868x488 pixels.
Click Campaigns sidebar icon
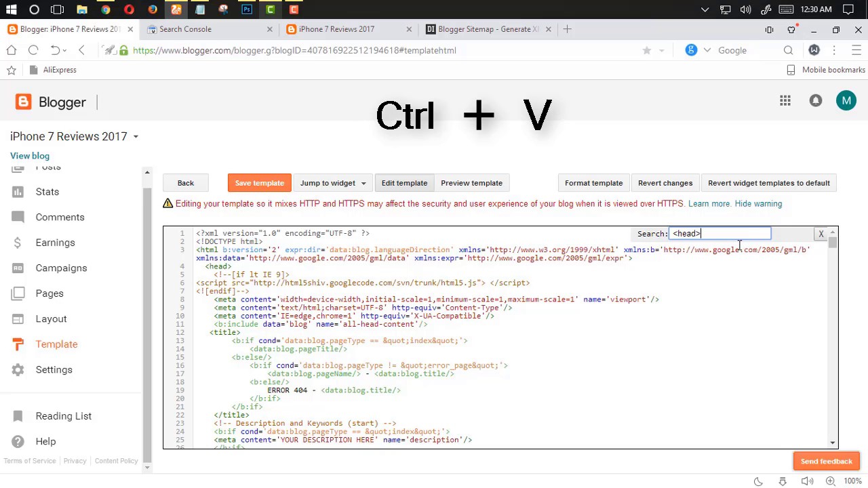[18, 268]
